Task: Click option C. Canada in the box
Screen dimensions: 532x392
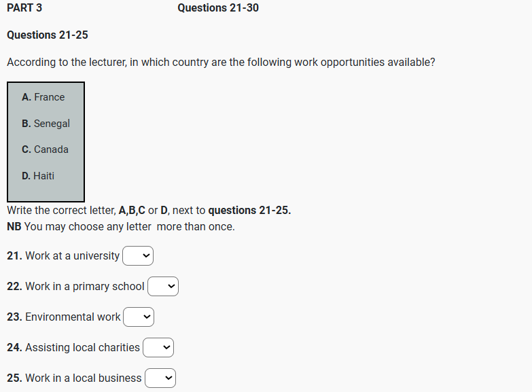Action: pyautogui.click(x=45, y=149)
